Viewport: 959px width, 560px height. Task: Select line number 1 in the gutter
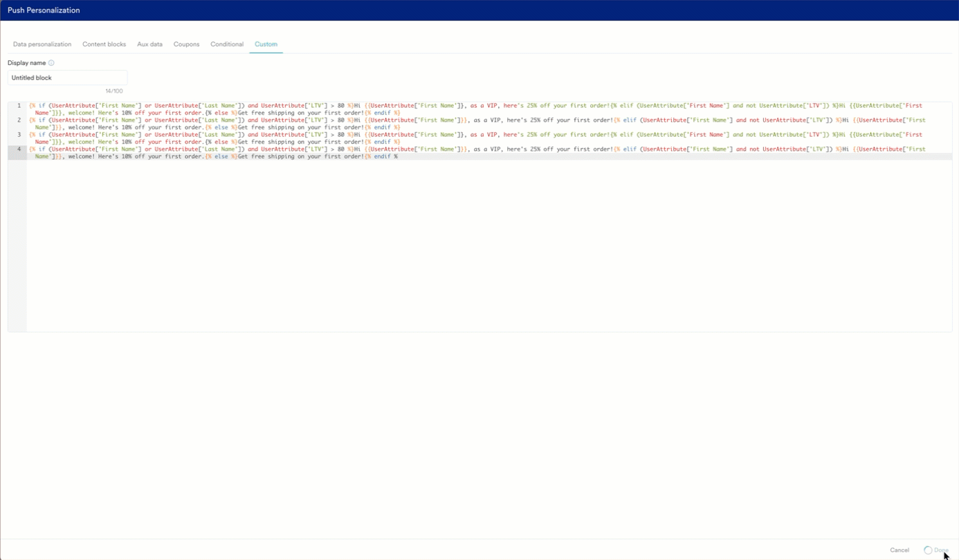[19, 105]
